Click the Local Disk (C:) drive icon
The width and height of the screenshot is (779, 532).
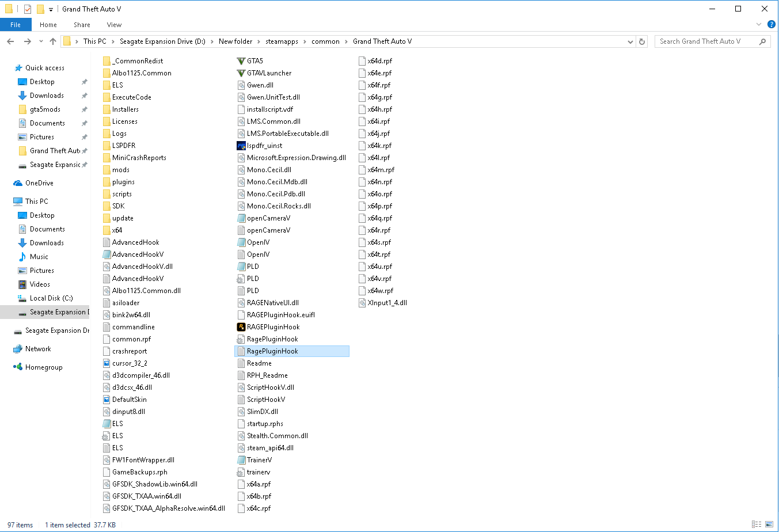22,298
